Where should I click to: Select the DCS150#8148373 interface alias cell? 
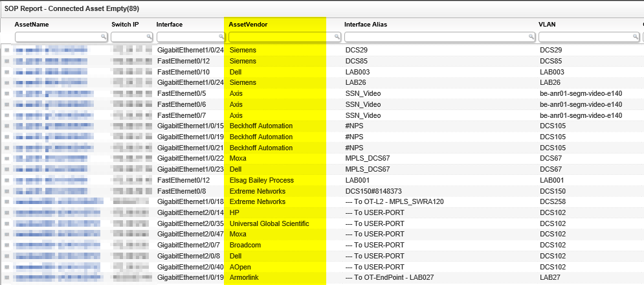tap(375, 191)
